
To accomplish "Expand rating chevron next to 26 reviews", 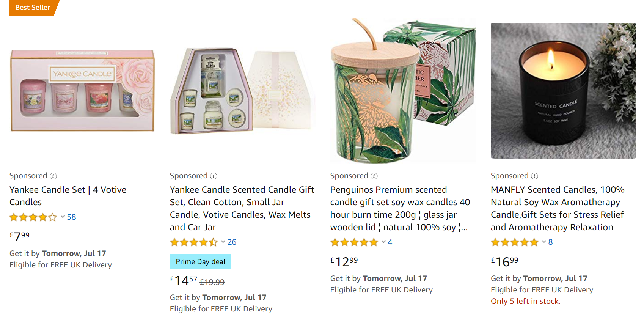I will pyautogui.click(x=223, y=242).
